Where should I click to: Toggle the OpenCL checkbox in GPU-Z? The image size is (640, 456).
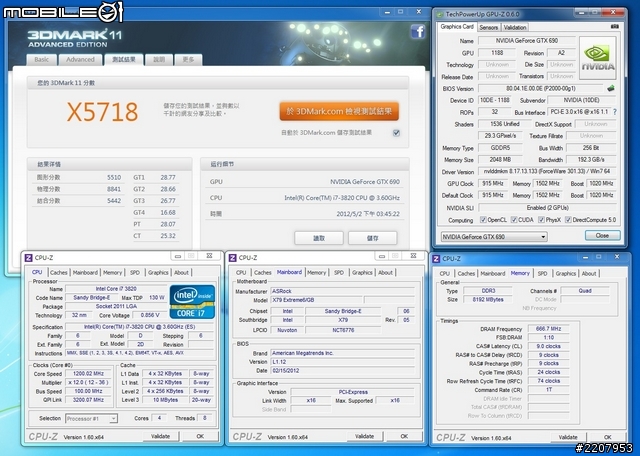(483, 220)
